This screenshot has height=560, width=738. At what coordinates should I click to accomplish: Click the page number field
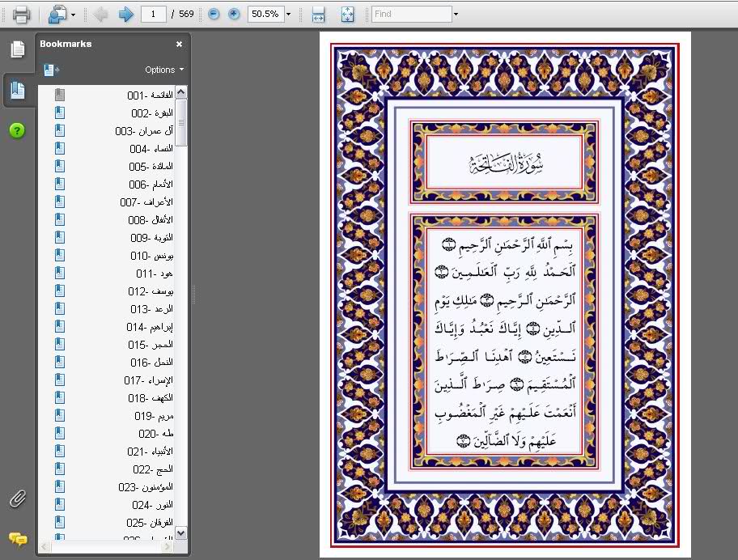(x=153, y=14)
